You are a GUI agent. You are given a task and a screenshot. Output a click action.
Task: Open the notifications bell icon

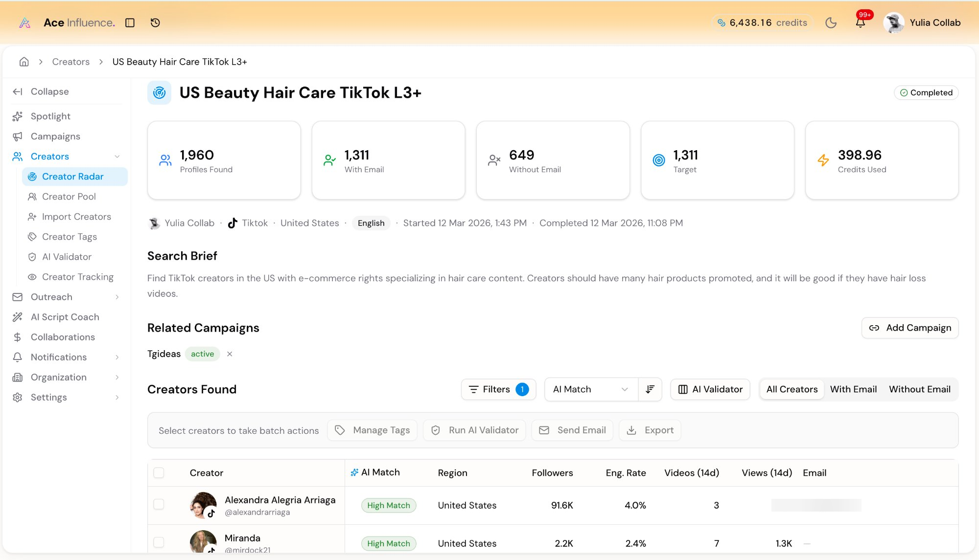pyautogui.click(x=860, y=22)
